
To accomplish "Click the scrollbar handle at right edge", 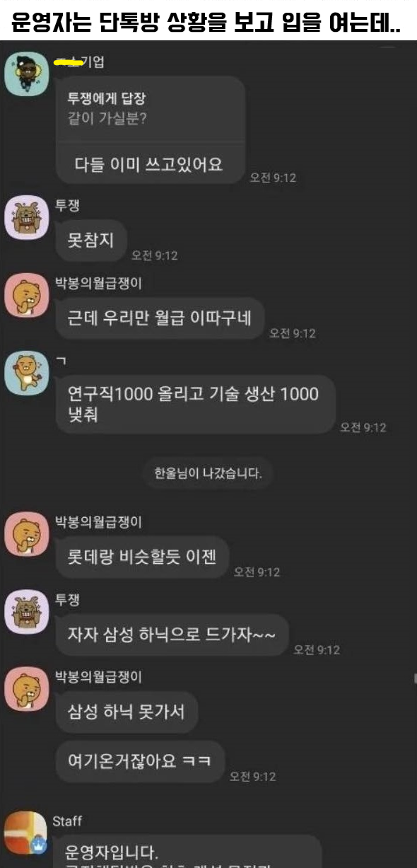I will pos(415,678).
